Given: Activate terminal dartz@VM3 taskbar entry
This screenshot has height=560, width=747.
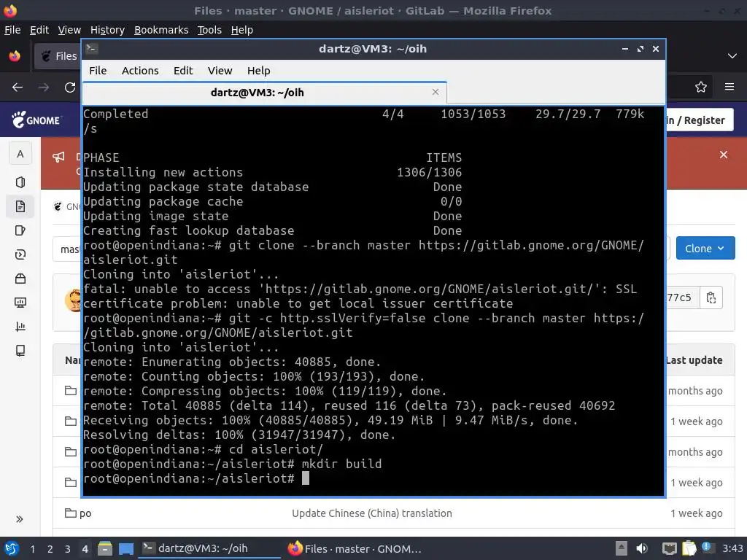Looking at the screenshot, I should pyautogui.click(x=209, y=548).
